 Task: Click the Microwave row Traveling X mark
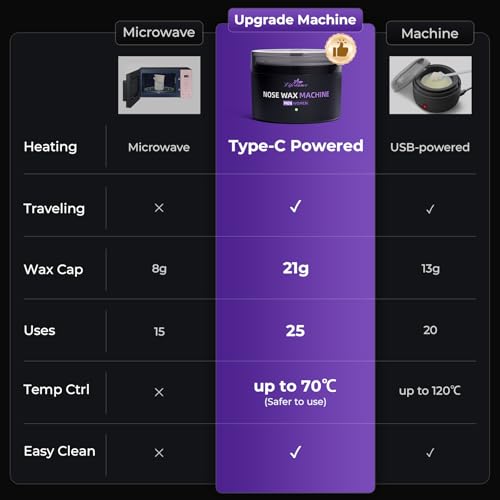(x=159, y=208)
